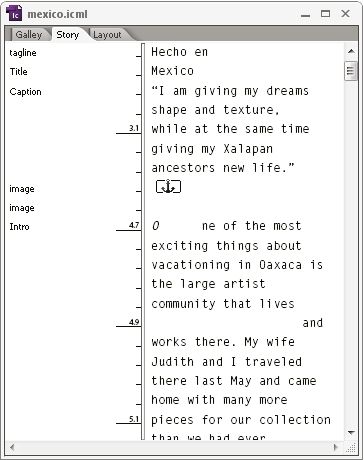364x460 pixels.
Task: Minimize the mexico.icml window
Action: point(305,15)
